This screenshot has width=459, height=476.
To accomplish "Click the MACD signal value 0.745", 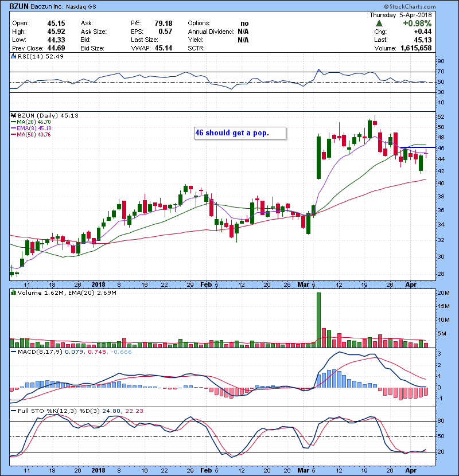I will pyautogui.click(x=97, y=352).
